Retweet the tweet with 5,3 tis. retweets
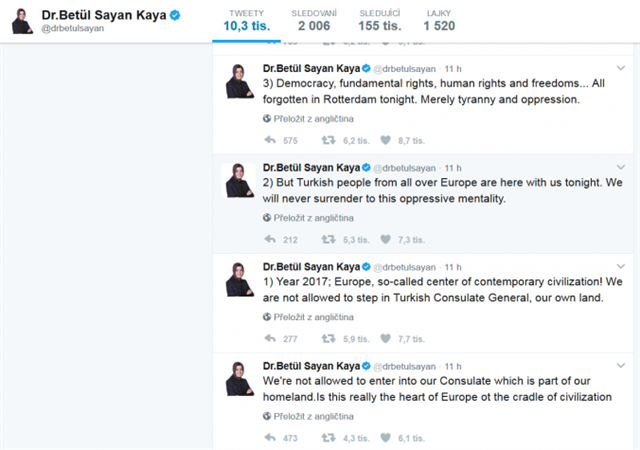The image size is (640, 450). coord(328,240)
